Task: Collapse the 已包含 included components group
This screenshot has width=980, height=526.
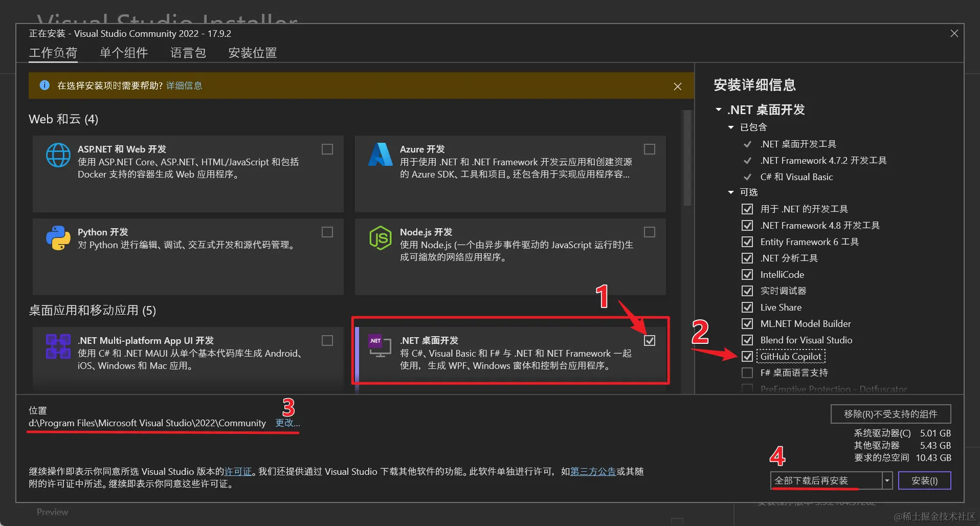Action: coord(731,127)
